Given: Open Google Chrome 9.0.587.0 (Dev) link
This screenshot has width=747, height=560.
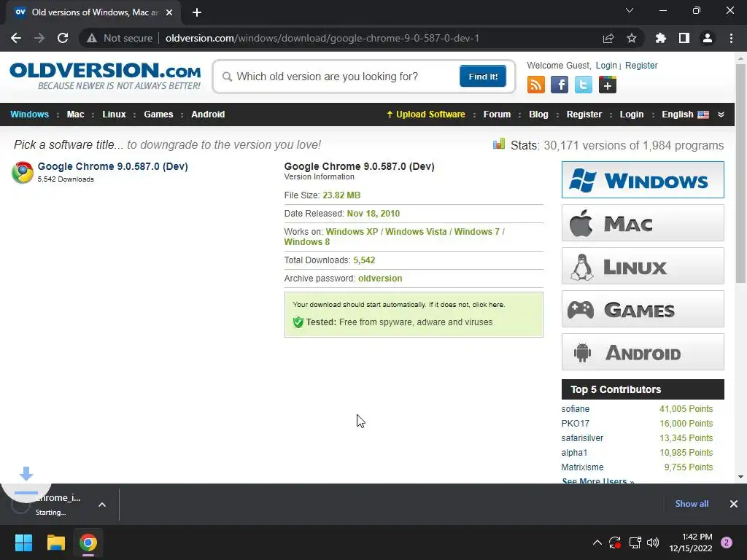Looking at the screenshot, I should 112,166.
